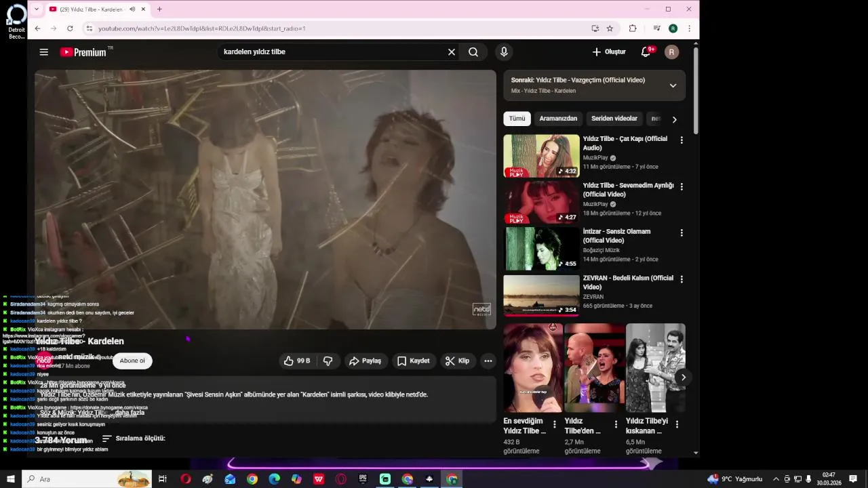The image size is (868, 488).
Task: Click the browser address bar URL
Action: (x=202, y=28)
